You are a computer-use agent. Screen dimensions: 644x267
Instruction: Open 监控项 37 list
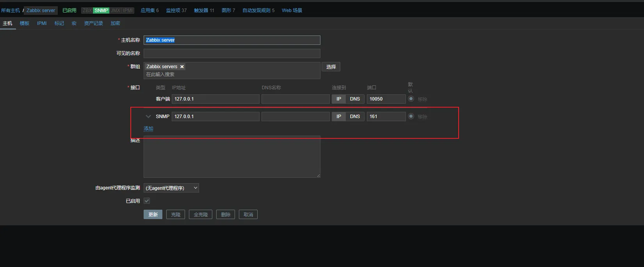(x=176, y=11)
